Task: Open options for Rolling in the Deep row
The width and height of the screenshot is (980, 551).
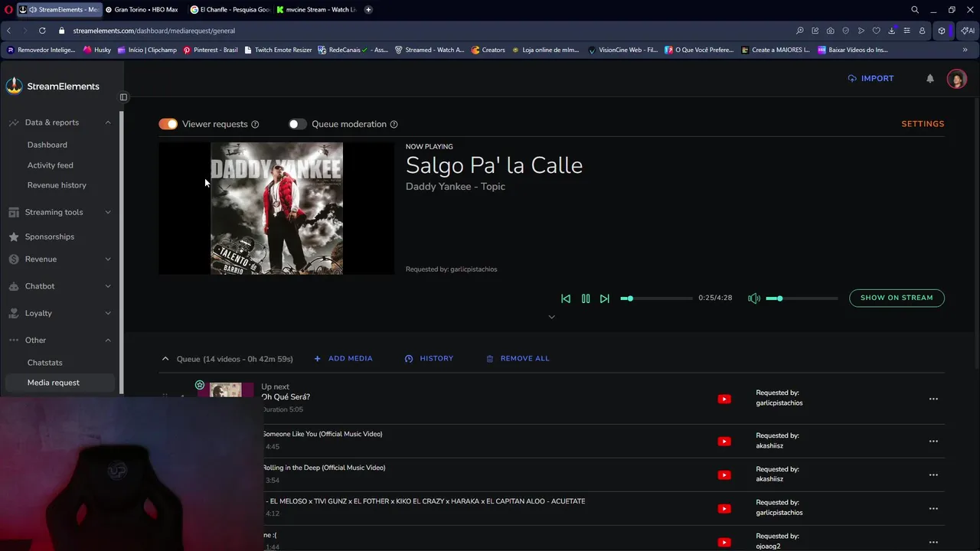Action: 933,474
